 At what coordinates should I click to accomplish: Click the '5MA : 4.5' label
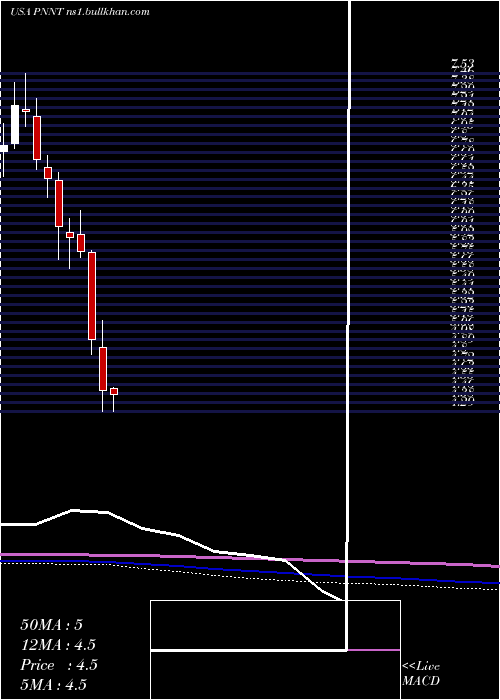pos(54,684)
